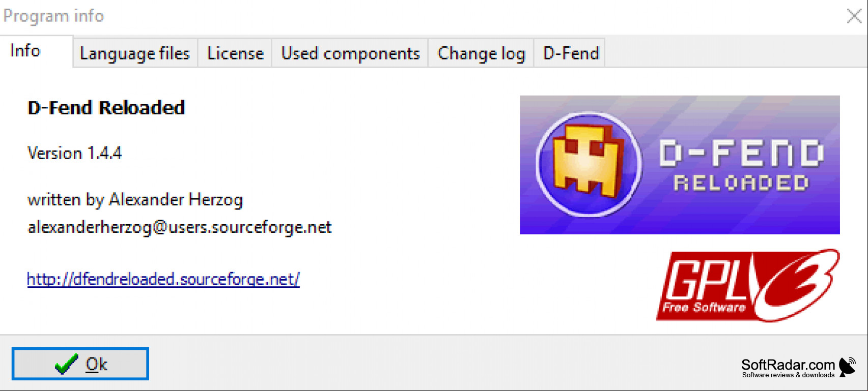Image resolution: width=868 pixels, height=391 pixels.
Task: Open the License tab
Action: [x=235, y=53]
